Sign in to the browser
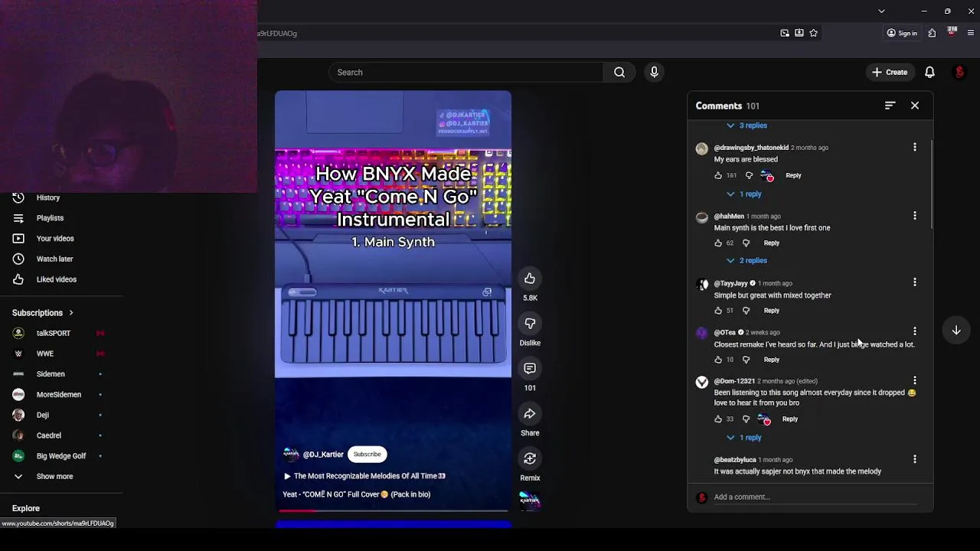 pos(902,33)
